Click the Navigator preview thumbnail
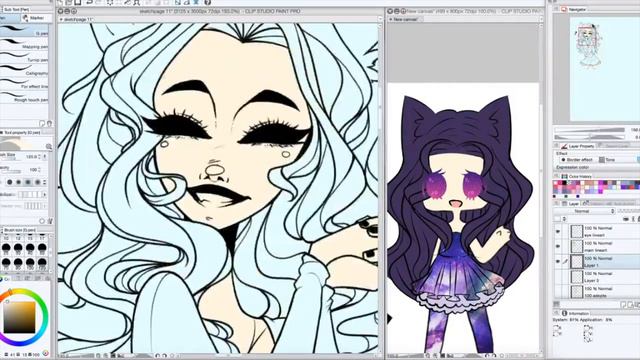The image size is (640, 360). [605, 69]
